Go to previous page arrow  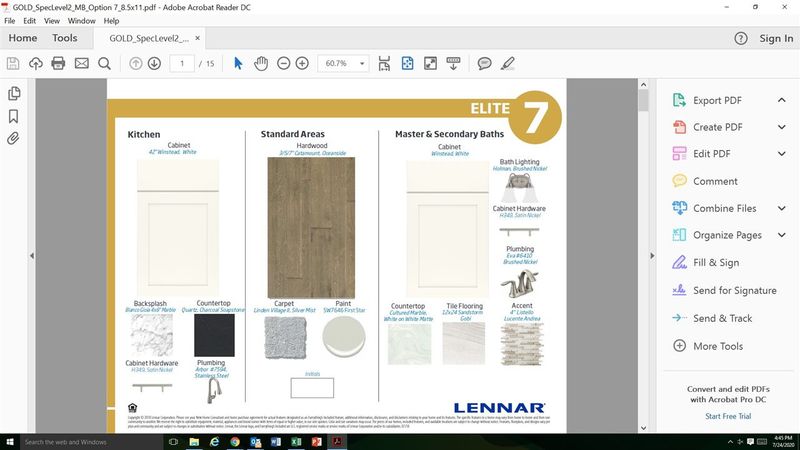[x=135, y=63]
